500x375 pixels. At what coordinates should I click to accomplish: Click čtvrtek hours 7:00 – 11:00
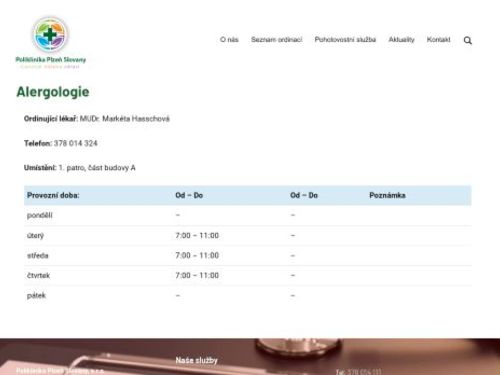[x=197, y=276]
